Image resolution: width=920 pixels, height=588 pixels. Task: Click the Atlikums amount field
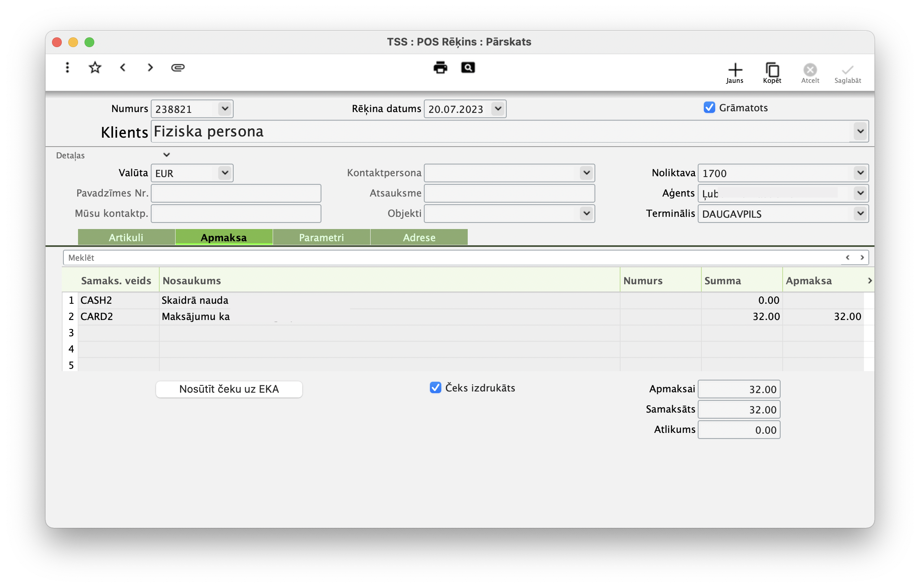(739, 430)
